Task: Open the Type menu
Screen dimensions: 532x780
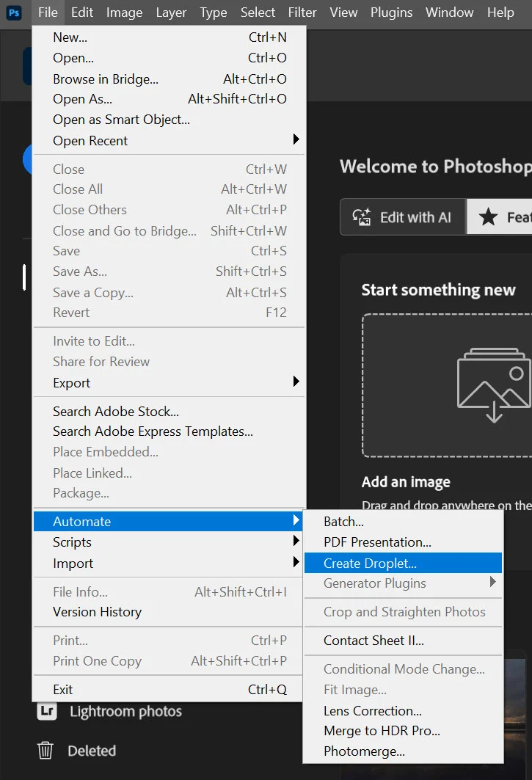Action: (214, 12)
